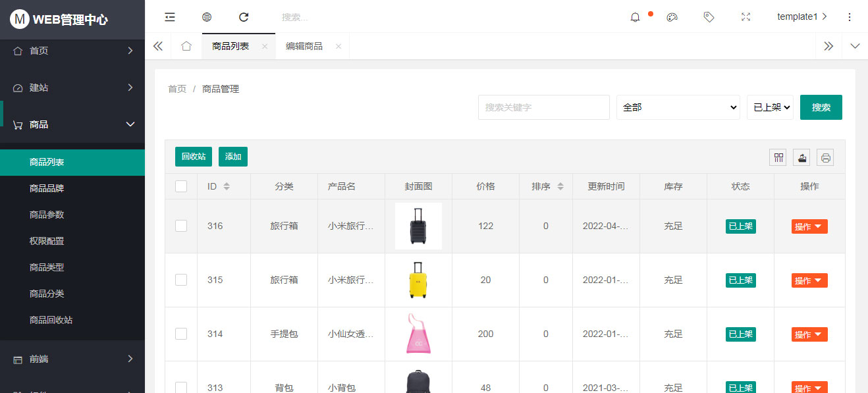Check the row checkbox for product 316
This screenshot has width=868, height=393.
click(x=181, y=226)
